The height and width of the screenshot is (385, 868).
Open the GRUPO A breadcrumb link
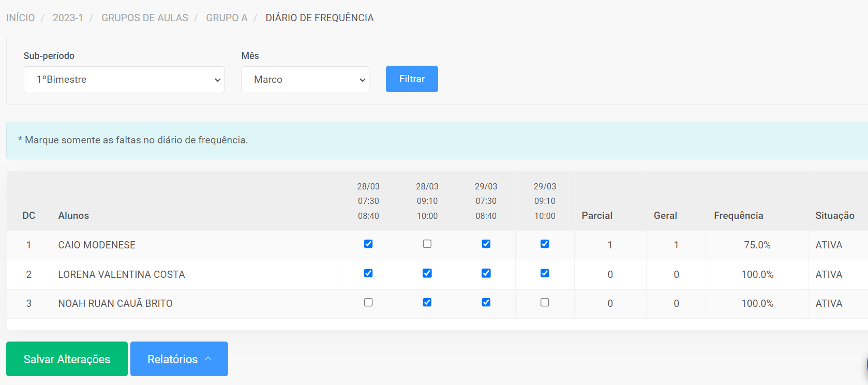(x=227, y=18)
